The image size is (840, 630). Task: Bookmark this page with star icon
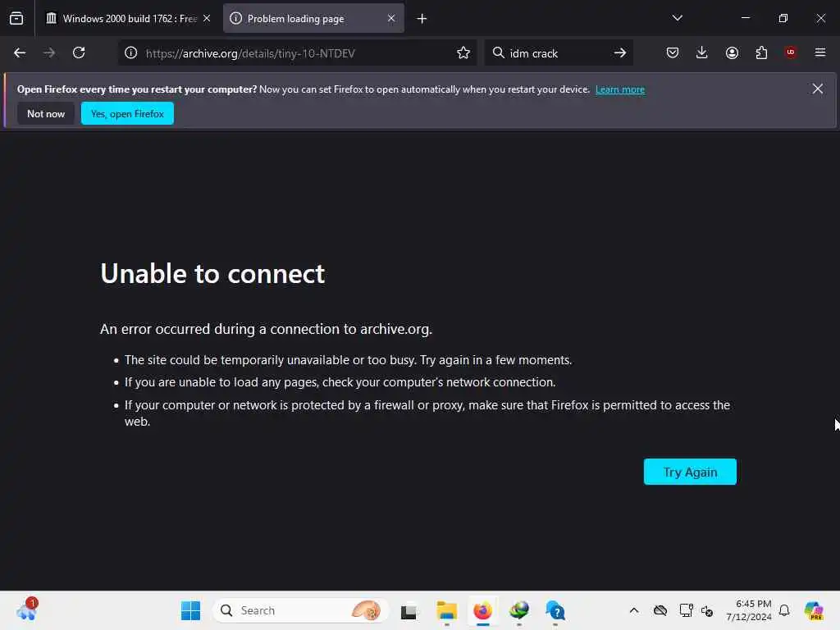pos(463,52)
